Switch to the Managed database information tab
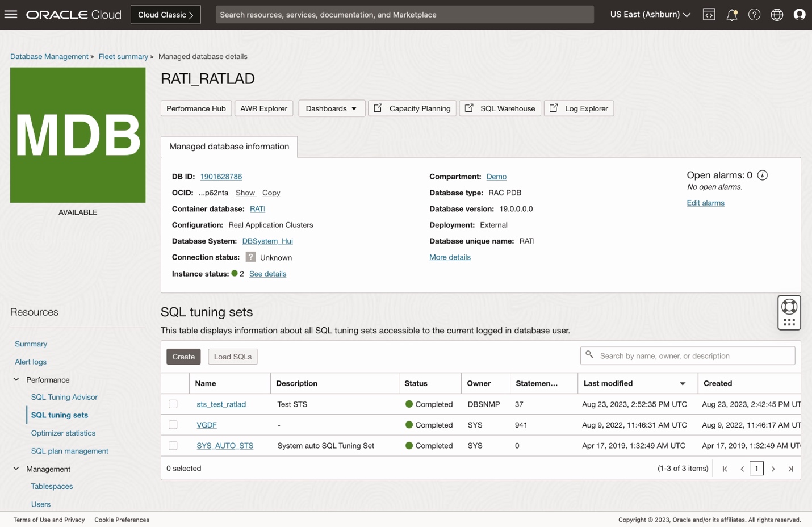The height and width of the screenshot is (527, 812). coord(229,147)
